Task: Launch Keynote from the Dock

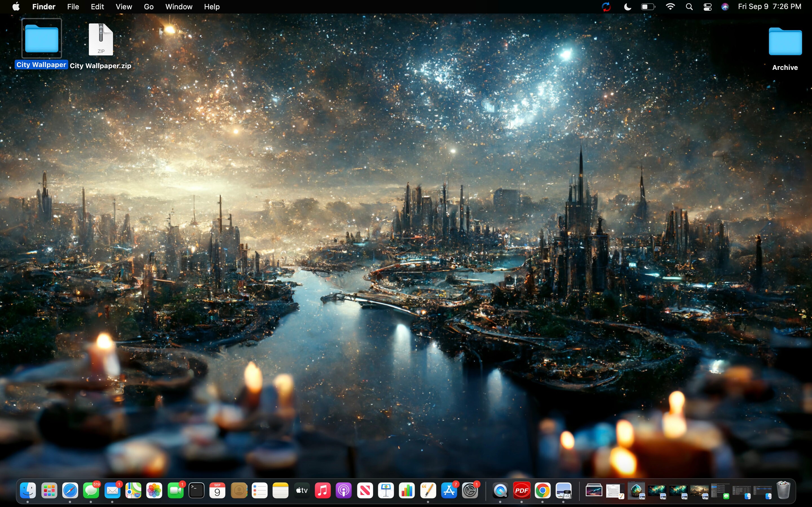Action: point(386,490)
